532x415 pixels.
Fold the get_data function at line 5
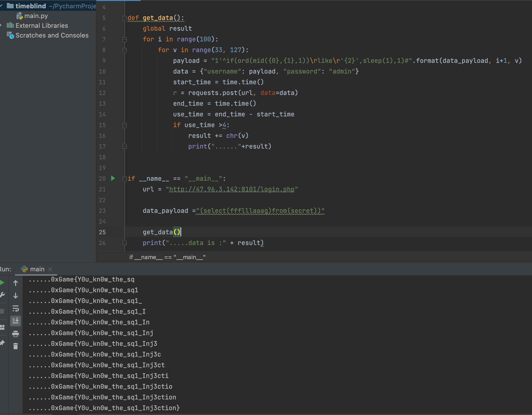124,18
